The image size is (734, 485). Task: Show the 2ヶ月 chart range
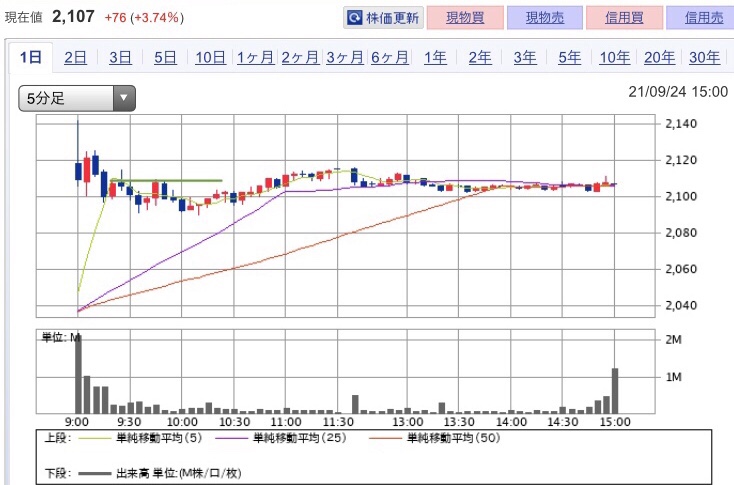pyautogui.click(x=300, y=58)
